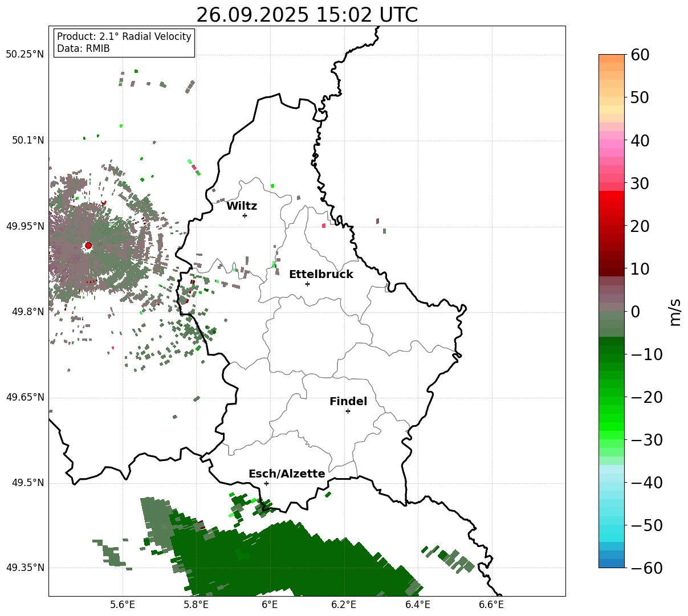Click the 49.65°N latitude label
Screen dimensions: 688x616
click(25, 397)
